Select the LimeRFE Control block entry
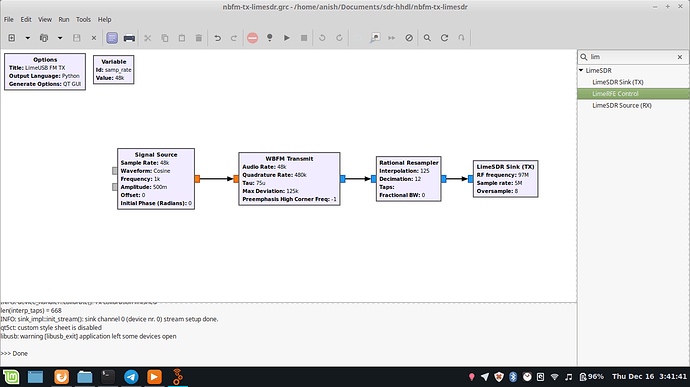 [x=633, y=94]
